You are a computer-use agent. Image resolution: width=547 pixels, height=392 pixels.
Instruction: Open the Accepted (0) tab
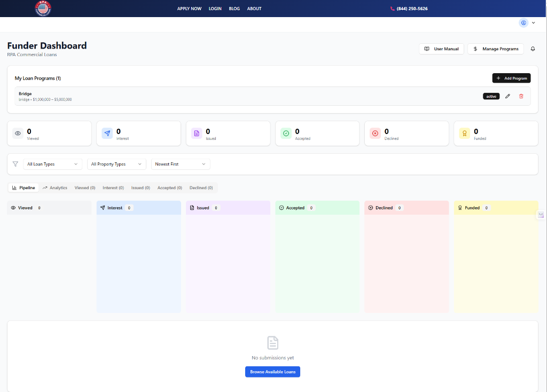click(x=169, y=187)
